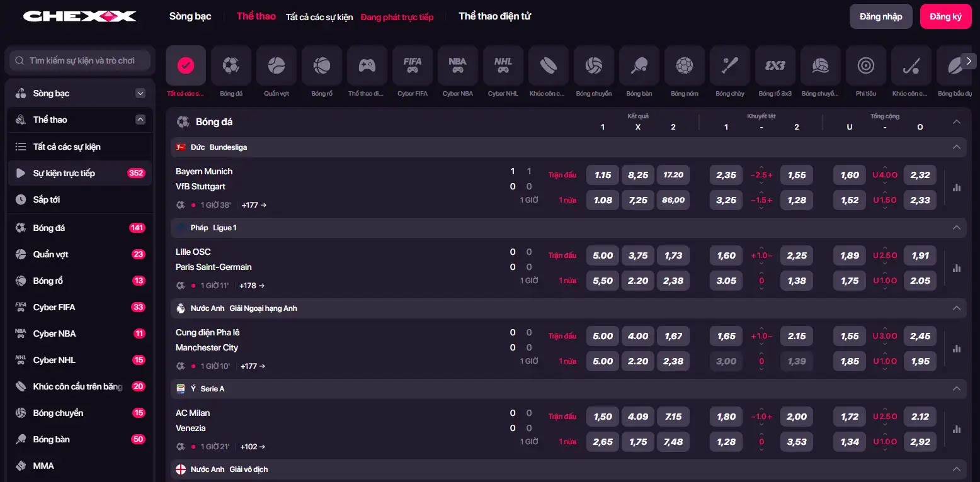
Task: Open the Cyber FIFA category icon in the carousel
Action: tap(413, 65)
